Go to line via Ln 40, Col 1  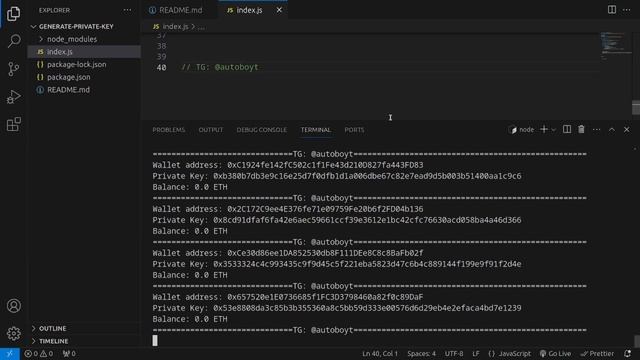(x=380, y=354)
